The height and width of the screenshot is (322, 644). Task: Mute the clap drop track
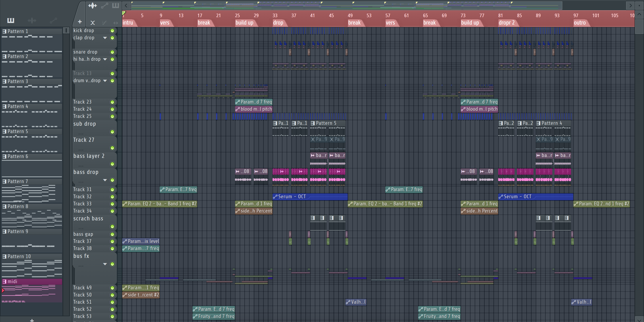112,38
